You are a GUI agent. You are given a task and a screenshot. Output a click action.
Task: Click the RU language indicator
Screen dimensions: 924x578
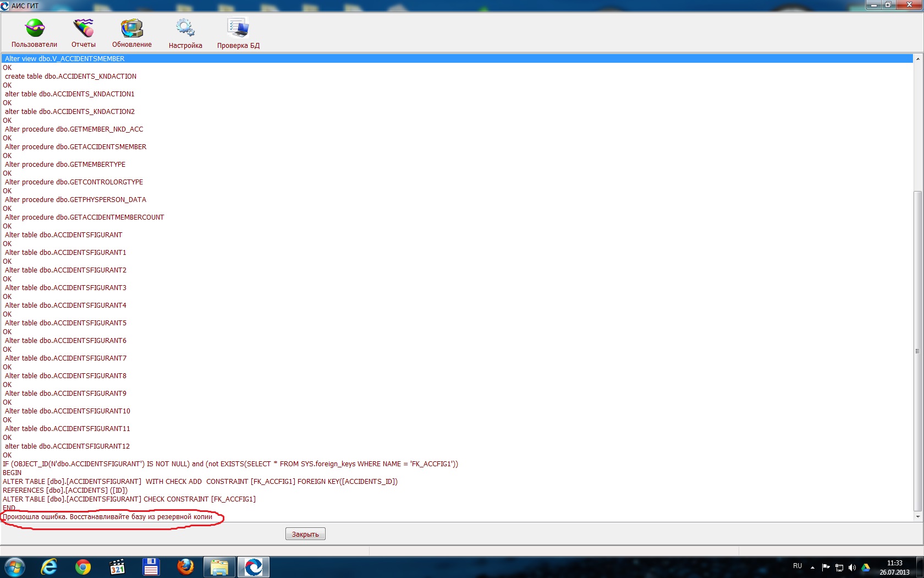coord(798,566)
